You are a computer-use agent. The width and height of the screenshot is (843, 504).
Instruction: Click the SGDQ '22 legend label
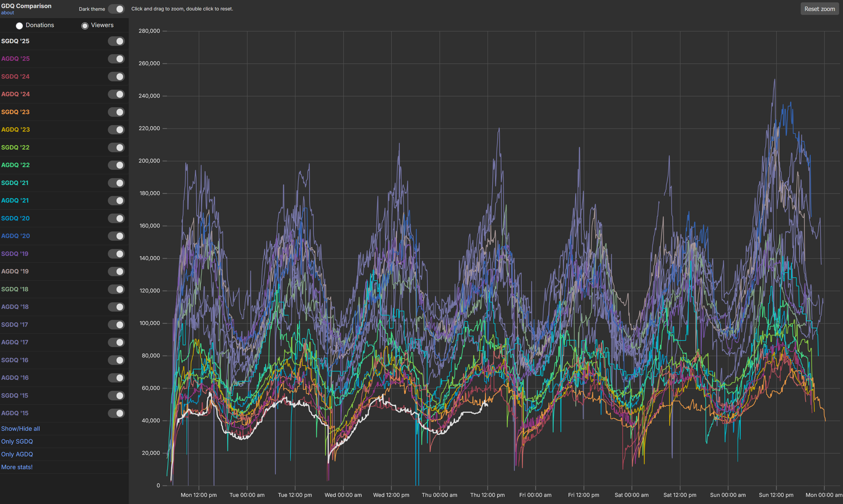15,147
